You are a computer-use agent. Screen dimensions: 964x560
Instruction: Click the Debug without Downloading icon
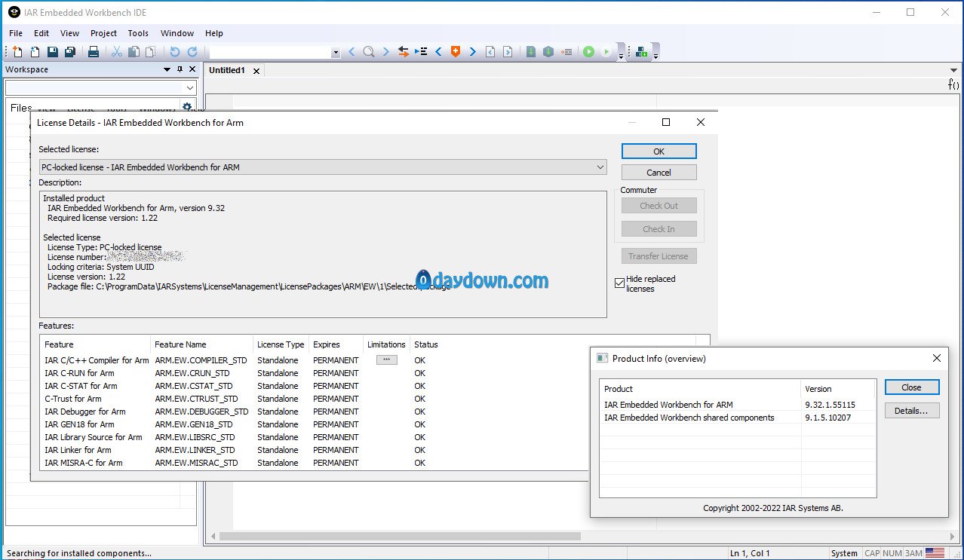[606, 52]
